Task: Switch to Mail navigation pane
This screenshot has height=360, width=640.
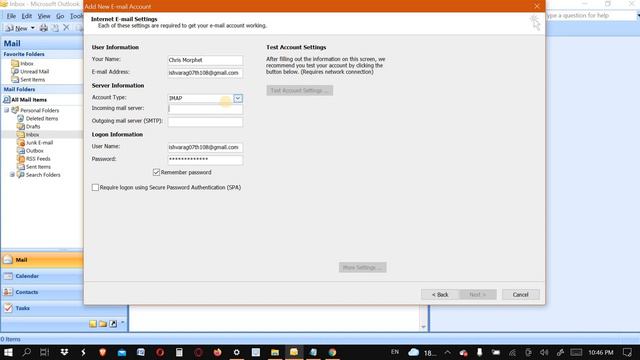Action: 42,260
